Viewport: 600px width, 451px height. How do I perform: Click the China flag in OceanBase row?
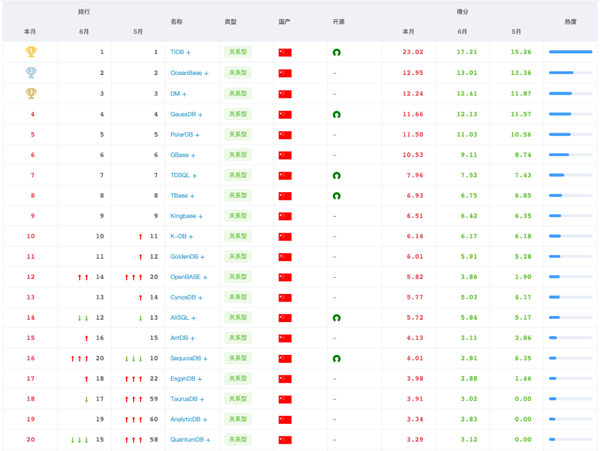[x=285, y=73]
